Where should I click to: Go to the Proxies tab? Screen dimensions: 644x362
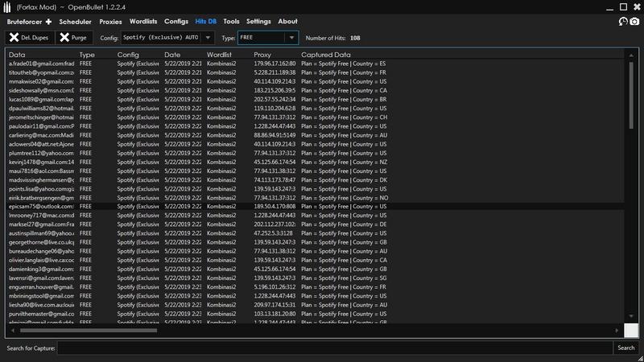(110, 22)
